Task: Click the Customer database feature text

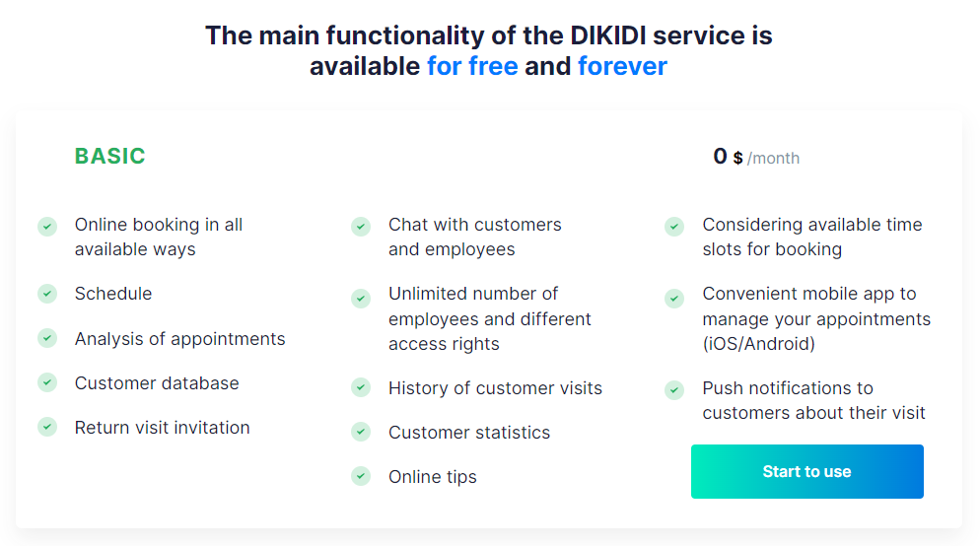Action: (157, 383)
